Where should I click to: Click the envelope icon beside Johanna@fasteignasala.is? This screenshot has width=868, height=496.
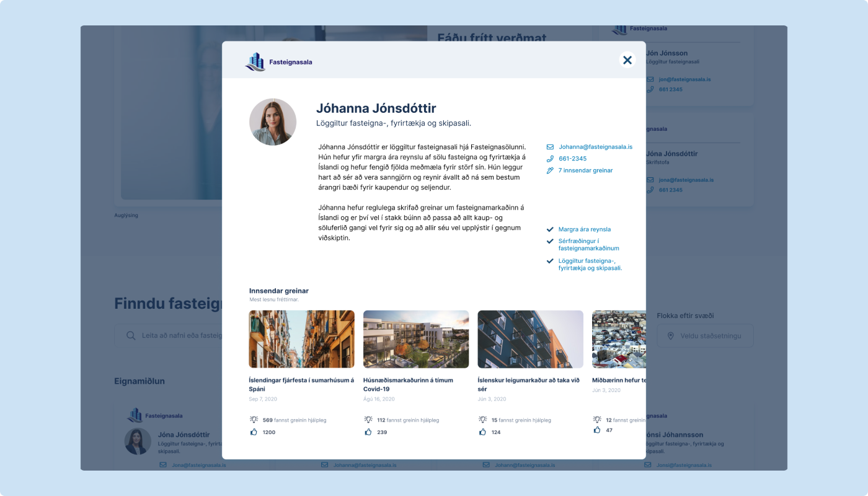tap(550, 147)
